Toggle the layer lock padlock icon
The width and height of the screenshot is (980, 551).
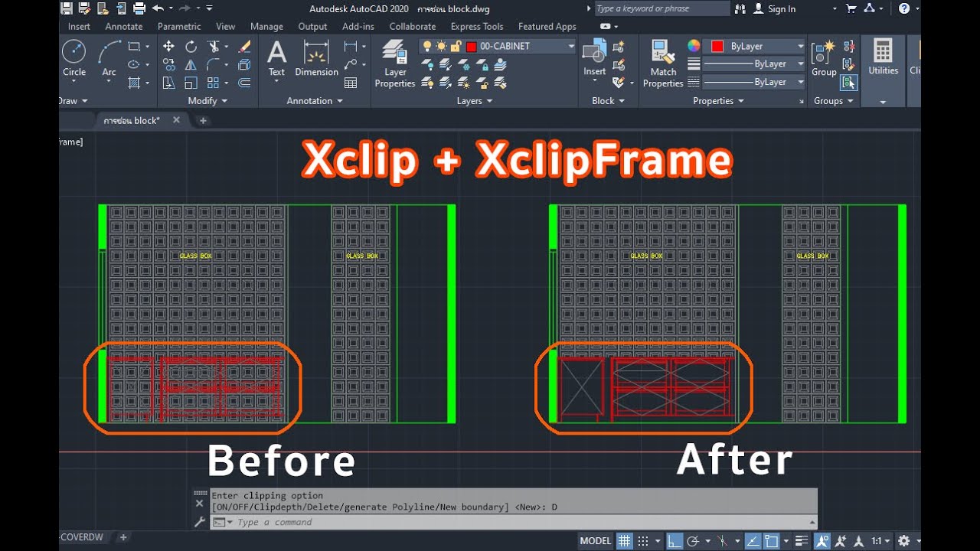pos(456,47)
